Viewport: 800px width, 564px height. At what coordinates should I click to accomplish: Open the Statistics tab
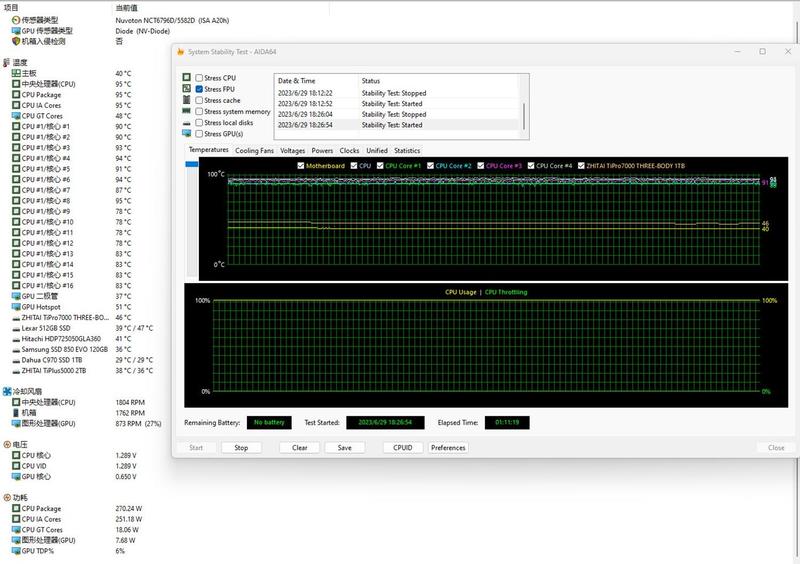click(x=407, y=151)
